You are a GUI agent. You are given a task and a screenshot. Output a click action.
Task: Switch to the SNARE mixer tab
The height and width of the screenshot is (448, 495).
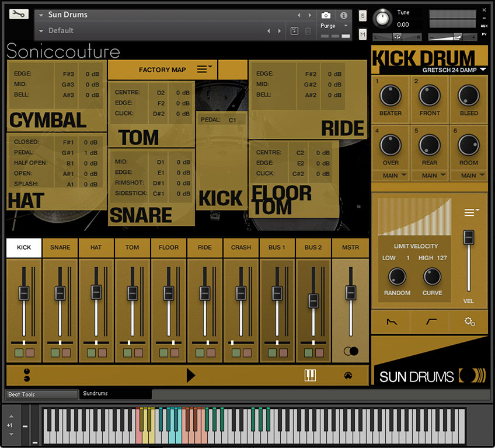pyautogui.click(x=60, y=247)
